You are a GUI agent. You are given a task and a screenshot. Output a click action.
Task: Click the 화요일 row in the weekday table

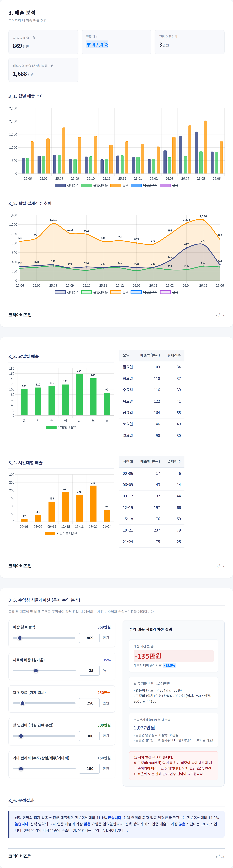(152, 378)
